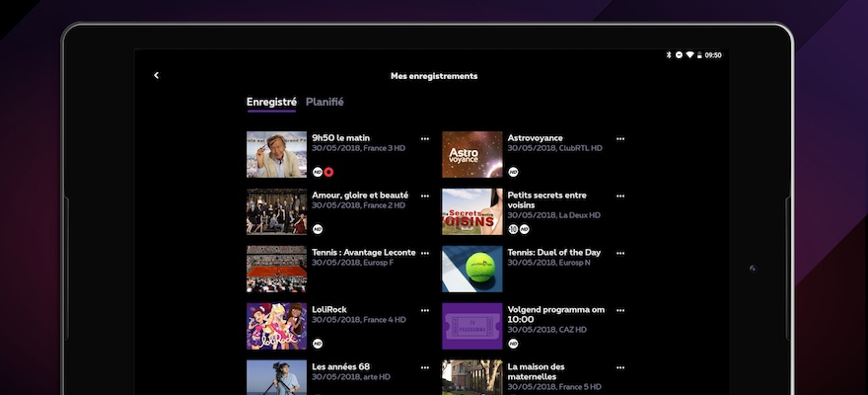This screenshot has height=395, width=868.
Task: Click HD badge on Petits secrets entre voisins
Action: (x=524, y=229)
